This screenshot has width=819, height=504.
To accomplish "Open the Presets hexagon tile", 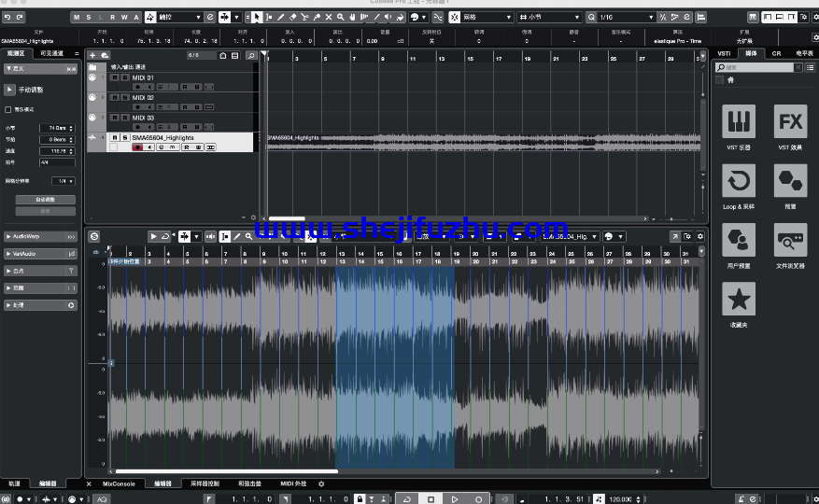I will point(790,180).
